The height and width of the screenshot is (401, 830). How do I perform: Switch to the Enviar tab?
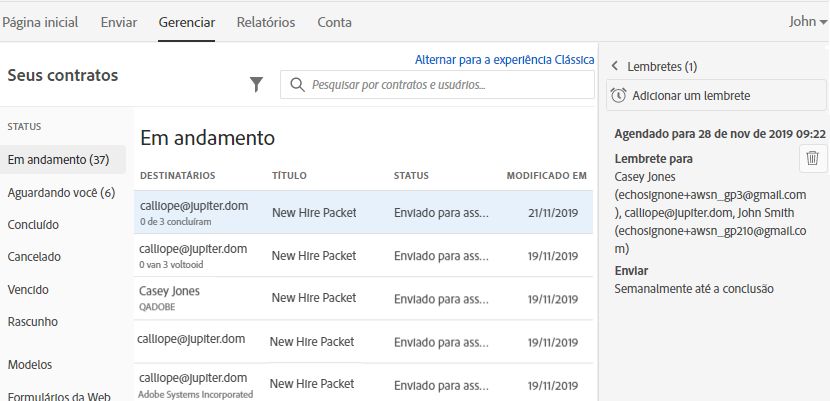119,22
